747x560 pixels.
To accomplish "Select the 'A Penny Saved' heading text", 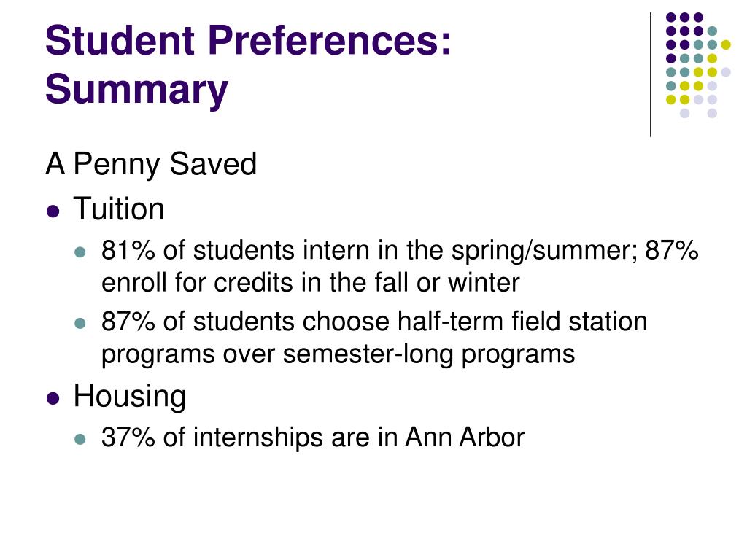I will point(151,164).
